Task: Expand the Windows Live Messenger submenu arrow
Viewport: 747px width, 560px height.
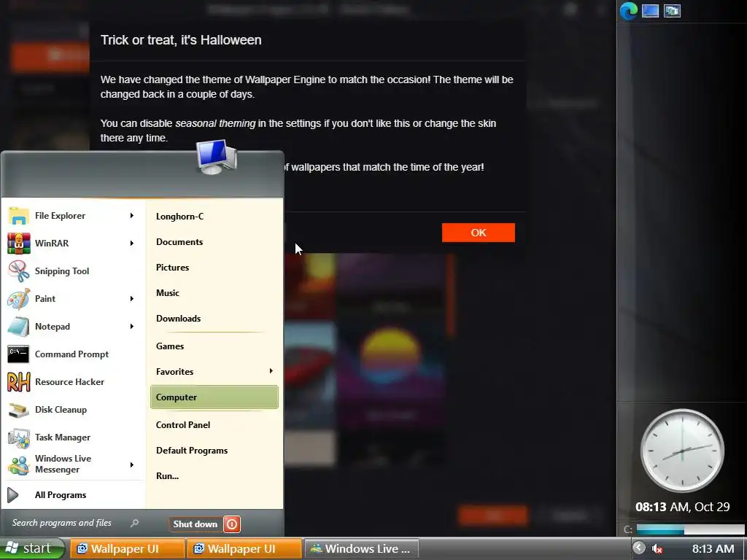Action: pyautogui.click(x=132, y=464)
